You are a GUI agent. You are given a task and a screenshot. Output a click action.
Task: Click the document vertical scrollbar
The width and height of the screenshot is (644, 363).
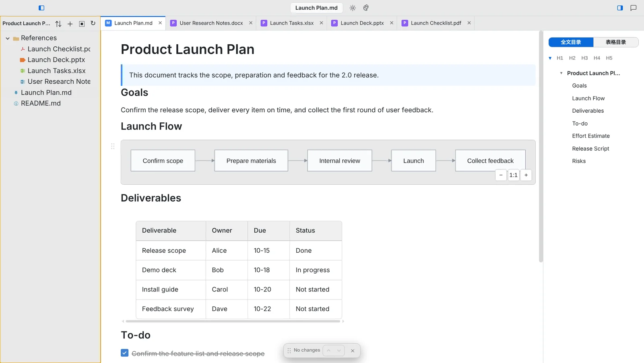click(541, 147)
